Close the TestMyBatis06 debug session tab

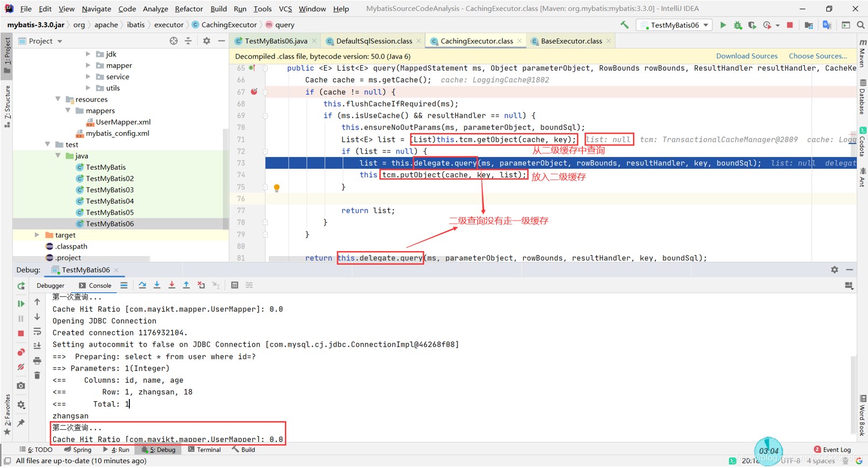click(116, 270)
